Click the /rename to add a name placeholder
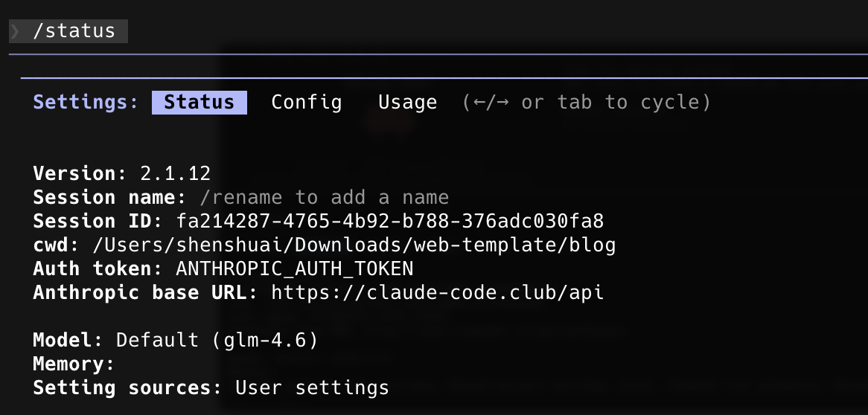The width and height of the screenshot is (868, 415). click(x=324, y=198)
